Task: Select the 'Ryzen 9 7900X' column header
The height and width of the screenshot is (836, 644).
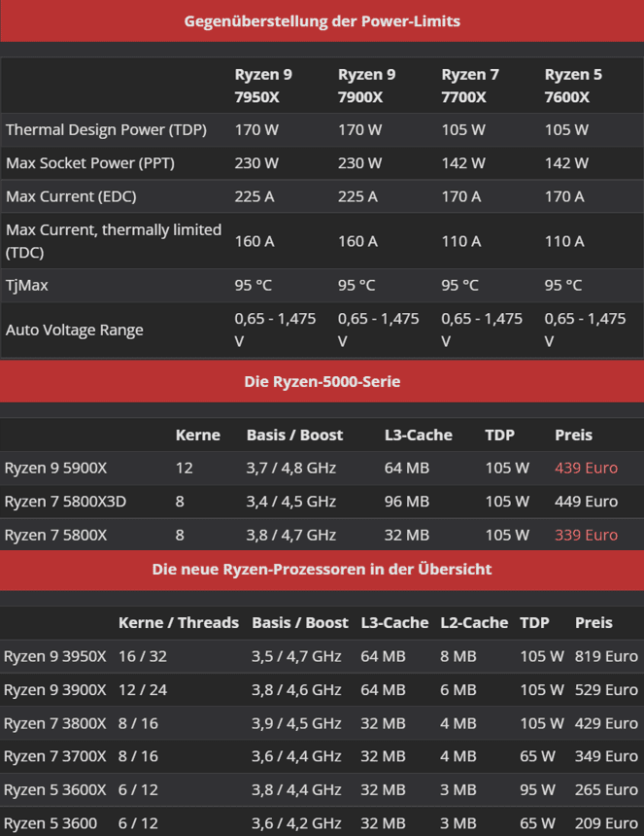Action: tap(366, 86)
